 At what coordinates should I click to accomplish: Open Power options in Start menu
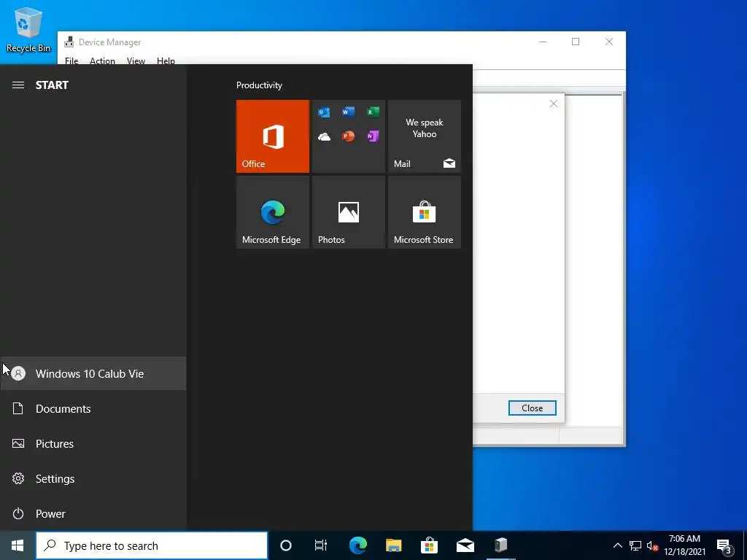[93, 514]
